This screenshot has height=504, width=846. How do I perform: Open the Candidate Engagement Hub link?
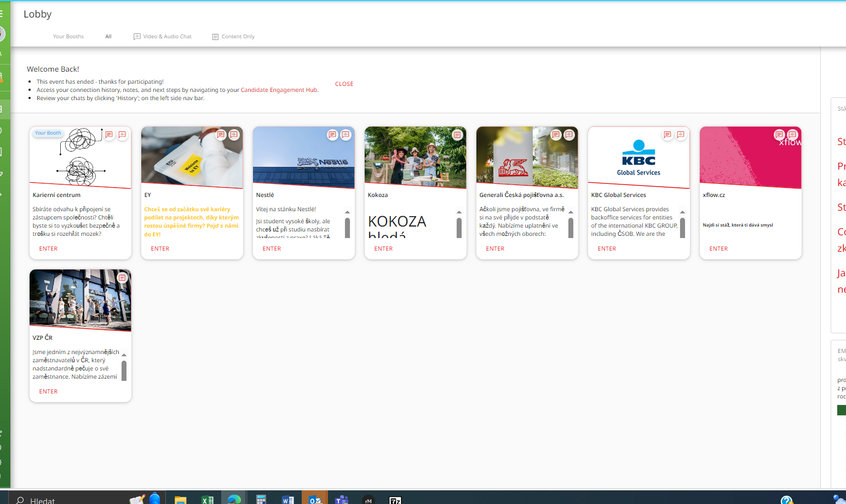(x=279, y=90)
